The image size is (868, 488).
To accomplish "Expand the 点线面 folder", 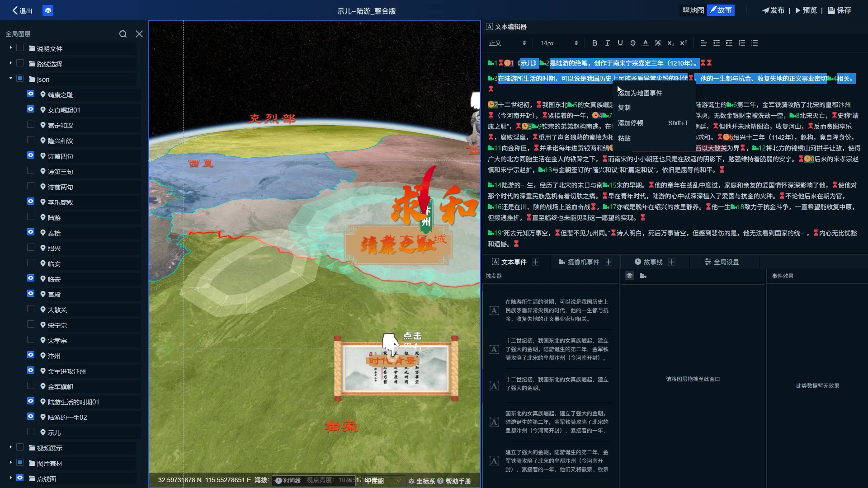I will tap(10, 478).
